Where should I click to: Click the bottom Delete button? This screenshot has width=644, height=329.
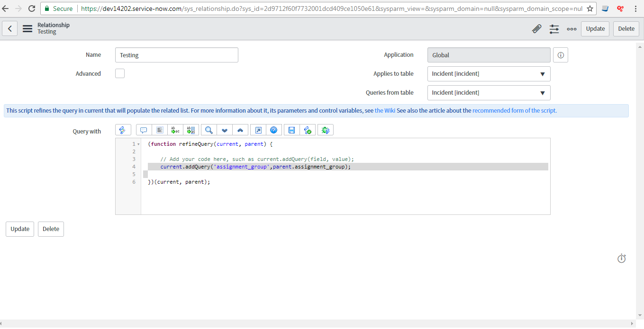point(51,229)
